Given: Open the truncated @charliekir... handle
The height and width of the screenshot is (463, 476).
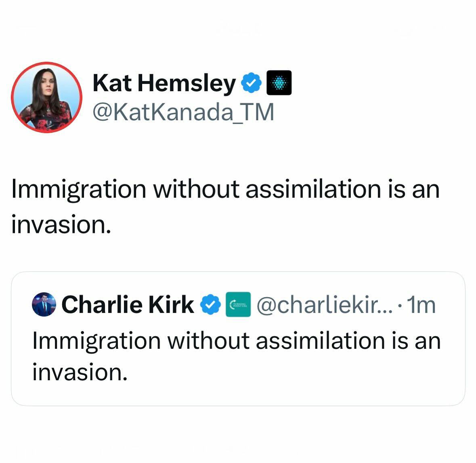Looking at the screenshot, I should [x=322, y=305].
